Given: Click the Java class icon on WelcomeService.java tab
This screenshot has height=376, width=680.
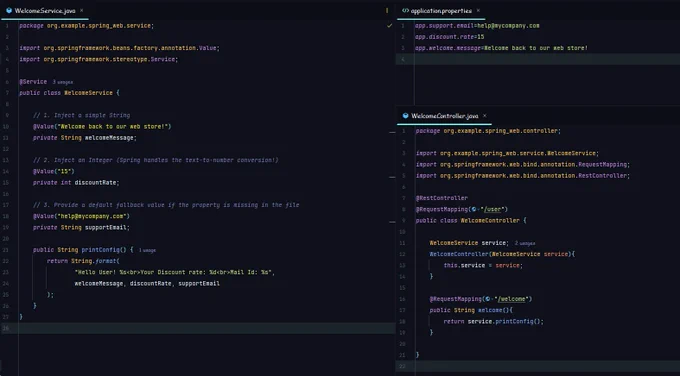Looking at the screenshot, I should [9, 10].
